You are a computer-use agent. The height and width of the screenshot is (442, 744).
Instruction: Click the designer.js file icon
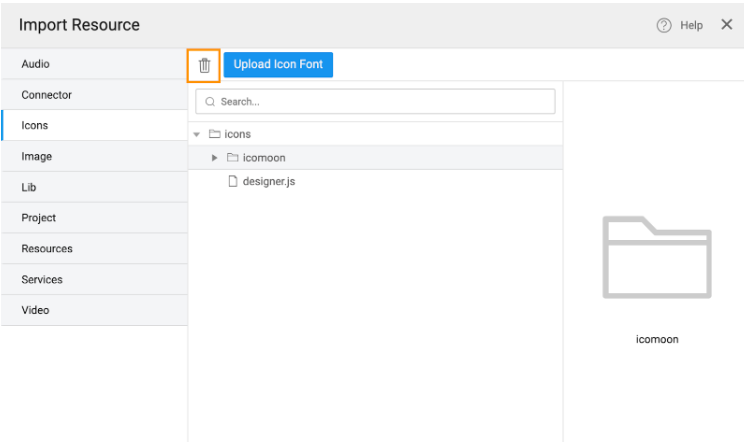(x=232, y=181)
